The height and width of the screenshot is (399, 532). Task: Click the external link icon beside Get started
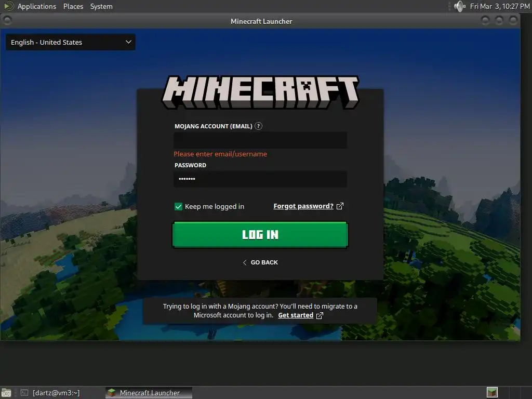click(x=320, y=315)
